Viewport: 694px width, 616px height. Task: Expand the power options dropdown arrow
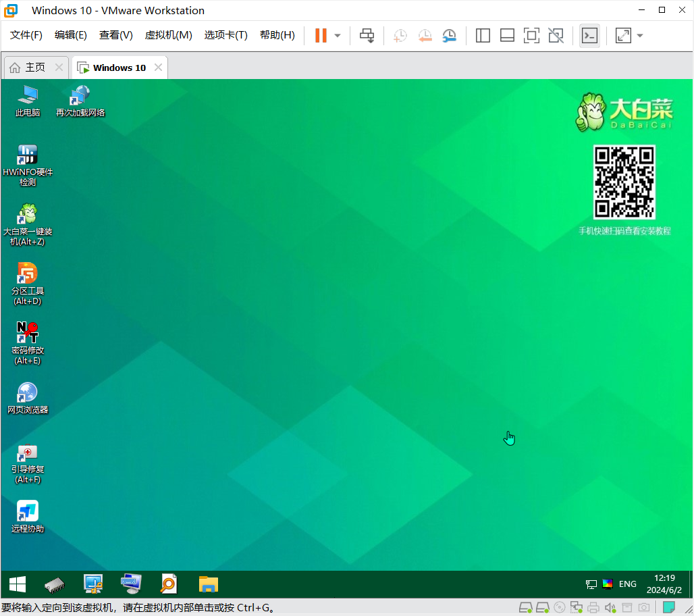point(338,36)
